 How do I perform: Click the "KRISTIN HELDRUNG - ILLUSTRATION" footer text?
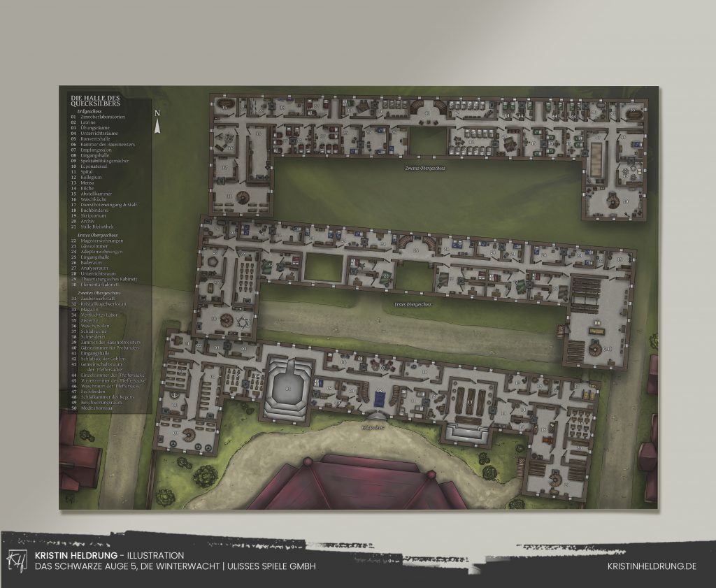point(110,556)
